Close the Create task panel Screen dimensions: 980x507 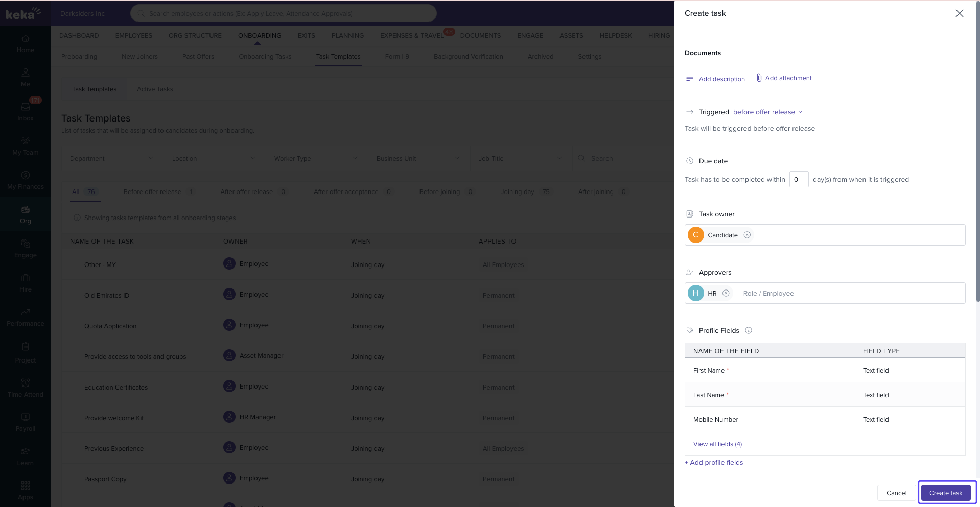959,13
